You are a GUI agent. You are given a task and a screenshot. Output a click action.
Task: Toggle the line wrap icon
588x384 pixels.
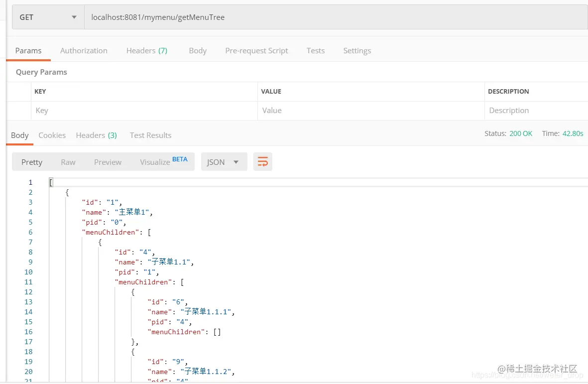tap(262, 162)
